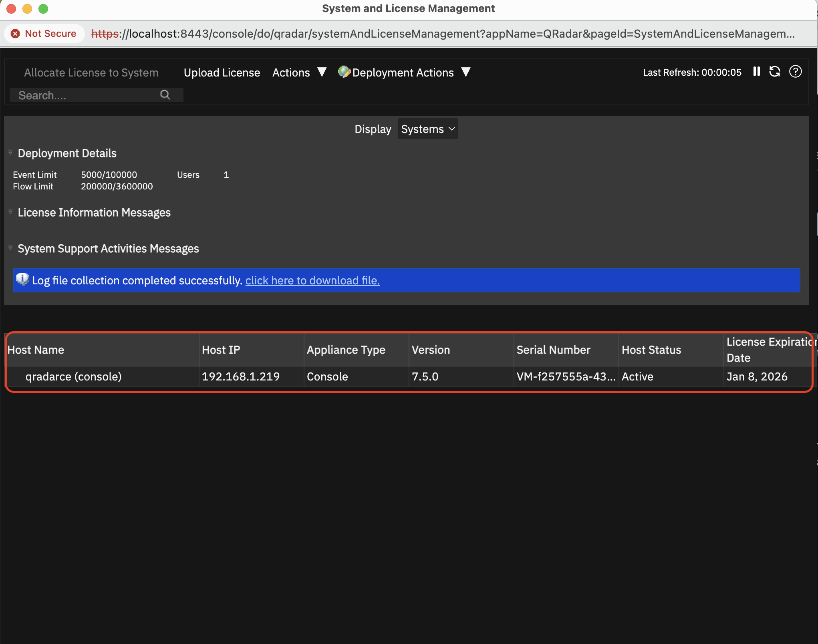The image size is (818, 644).
Task: Sort the table by Host Name
Action: (x=36, y=349)
